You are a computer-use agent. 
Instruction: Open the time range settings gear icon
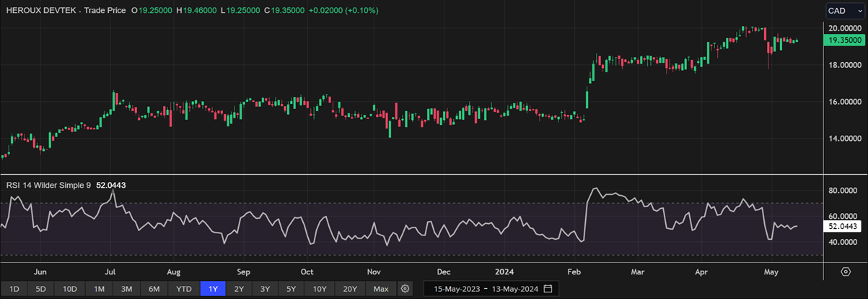pyautogui.click(x=405, y=289)
